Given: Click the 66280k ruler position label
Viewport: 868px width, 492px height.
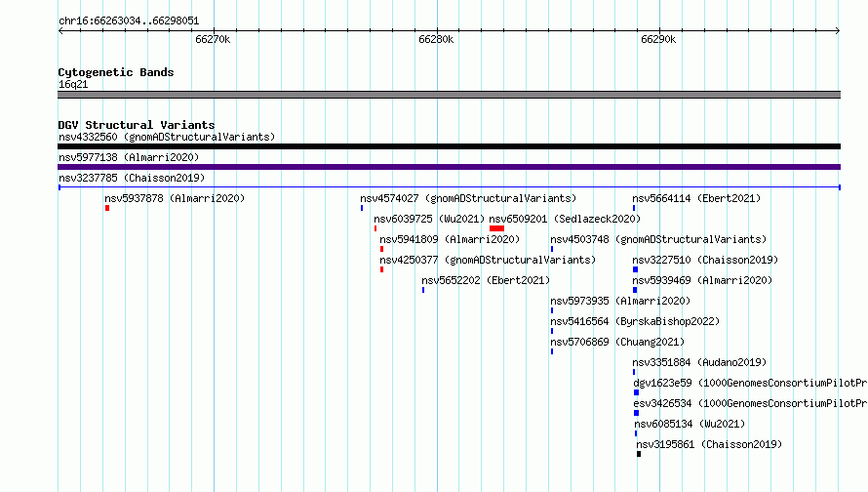Looking at the screenshot, I should [x=436, y=39].
